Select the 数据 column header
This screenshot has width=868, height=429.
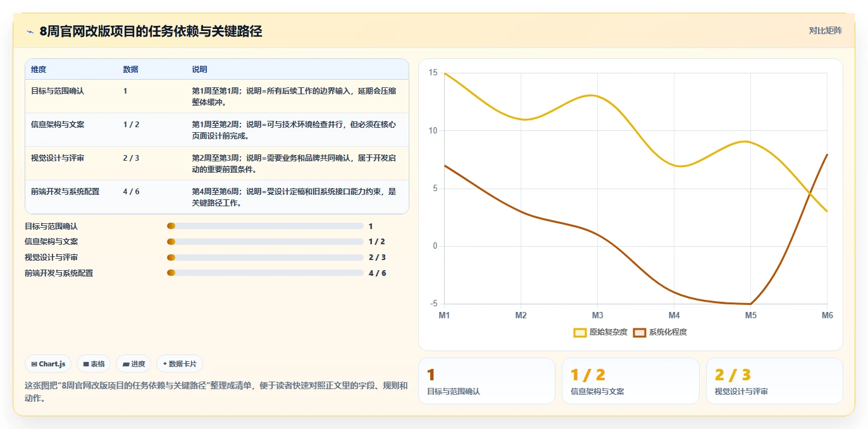click(x=130, y=70)
